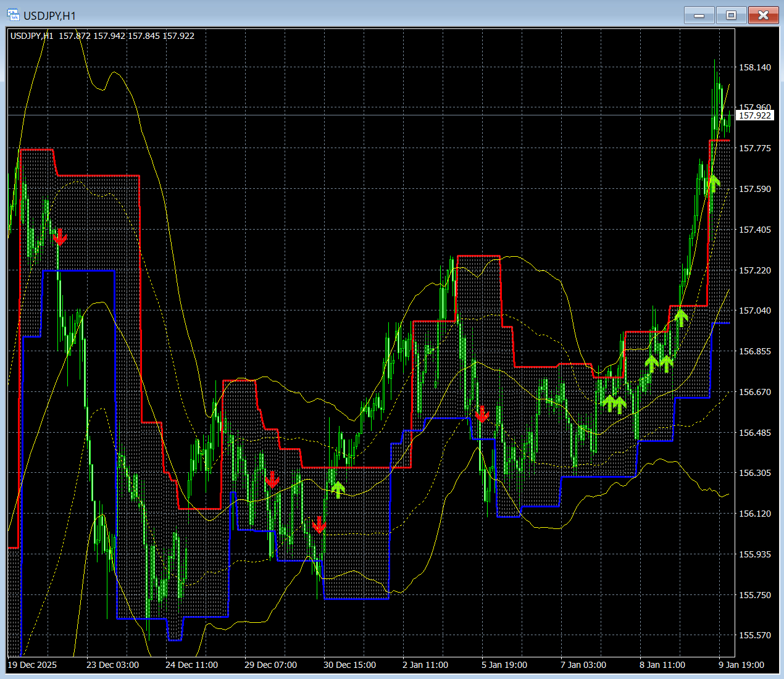Click price scale label 157.590
Screen dimensions: 784x679
click(x=755, y=189)
